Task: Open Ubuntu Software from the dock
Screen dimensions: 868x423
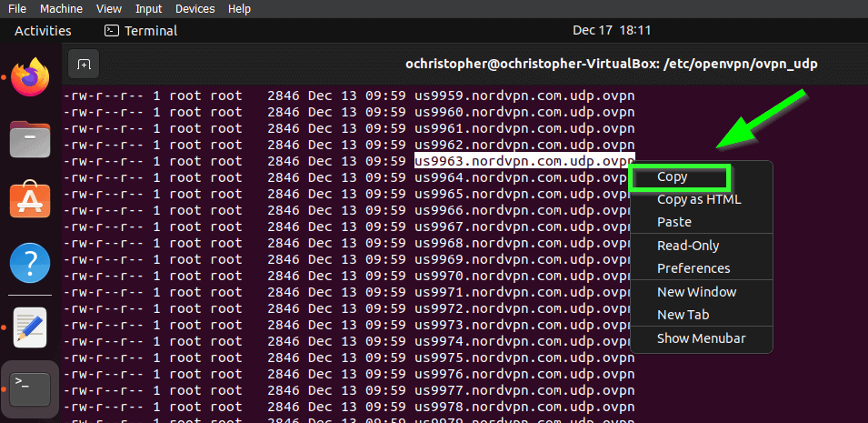Action: (x=30, y=200)
